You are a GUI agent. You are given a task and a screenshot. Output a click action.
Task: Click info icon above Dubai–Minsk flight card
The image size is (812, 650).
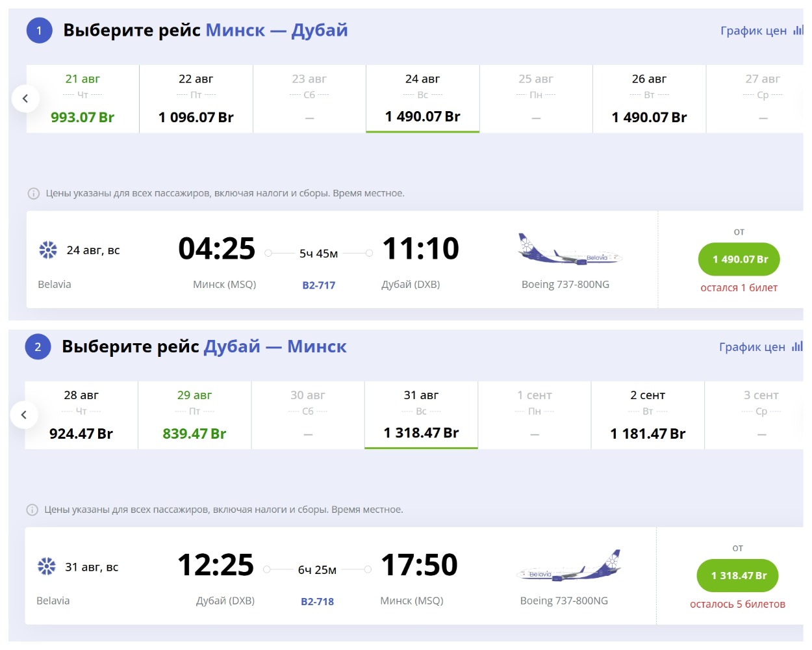point(32,510)
